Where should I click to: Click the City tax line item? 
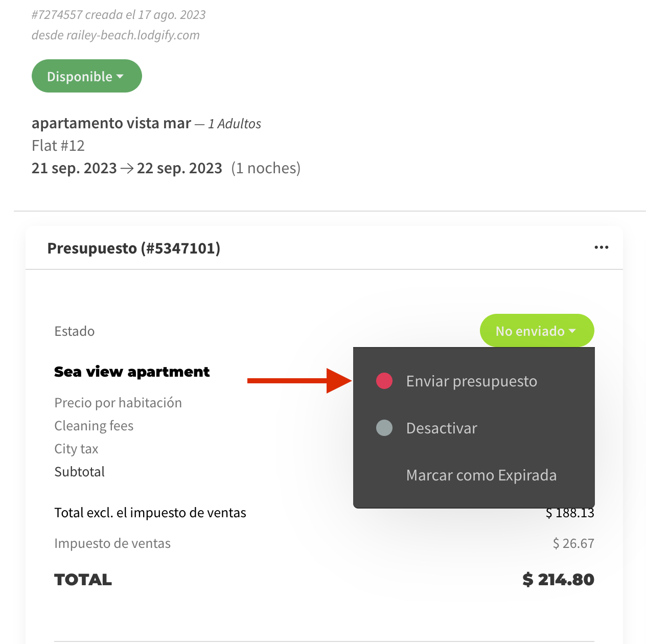click(76, 449)
